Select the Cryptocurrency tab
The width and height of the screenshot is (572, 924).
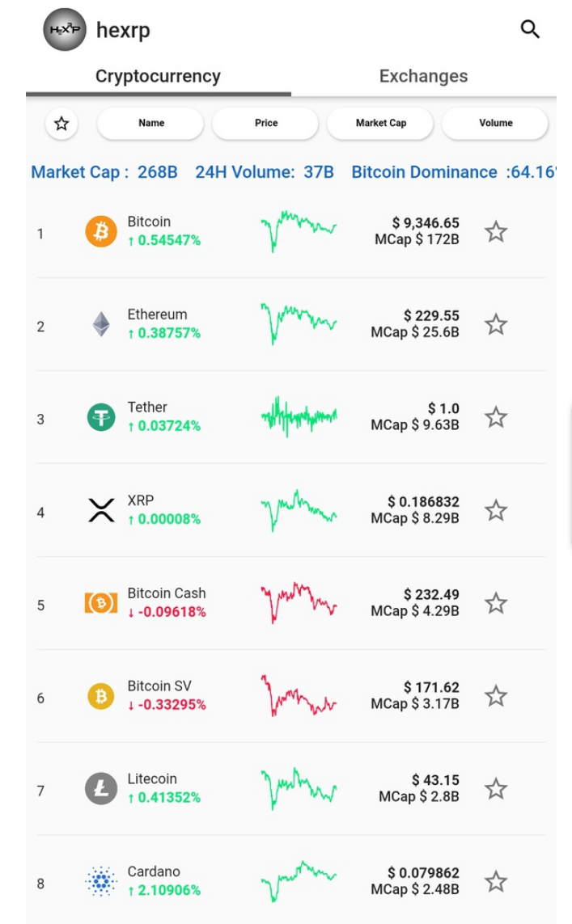158,76
